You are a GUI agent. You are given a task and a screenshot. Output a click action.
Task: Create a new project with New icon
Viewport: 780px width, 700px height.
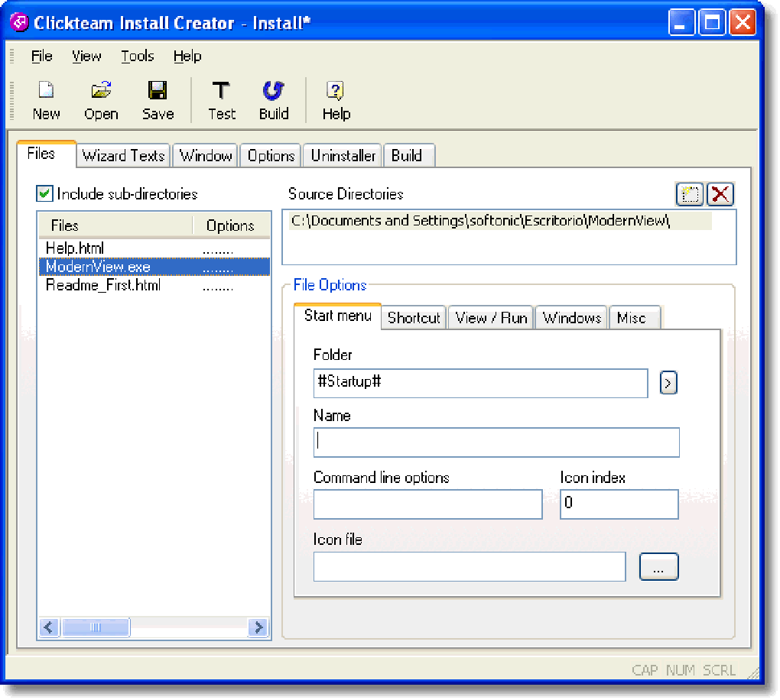46,101
